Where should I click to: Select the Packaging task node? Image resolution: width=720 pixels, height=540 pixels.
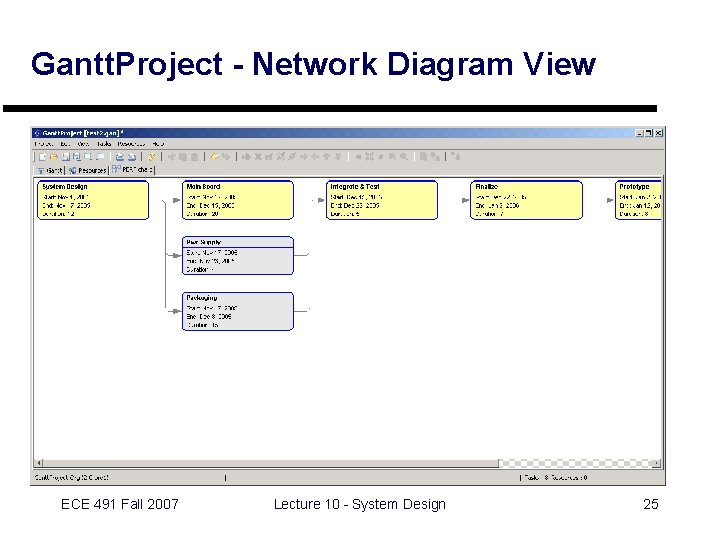[238, 311]
